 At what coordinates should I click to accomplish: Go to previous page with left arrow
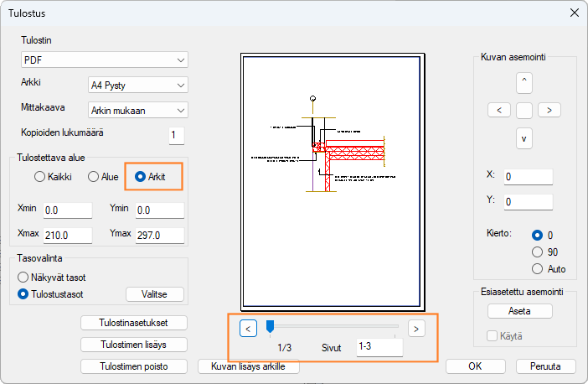point(248,328)
